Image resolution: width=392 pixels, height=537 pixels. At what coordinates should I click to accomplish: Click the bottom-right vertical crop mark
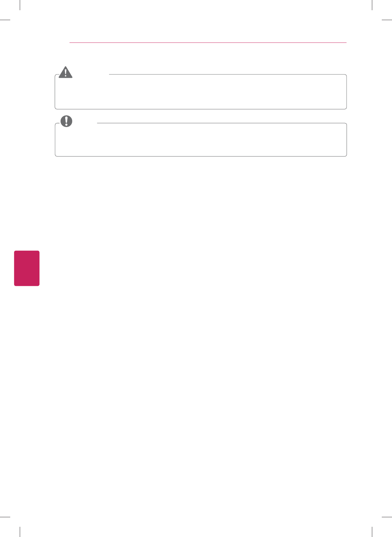point(372,532)
